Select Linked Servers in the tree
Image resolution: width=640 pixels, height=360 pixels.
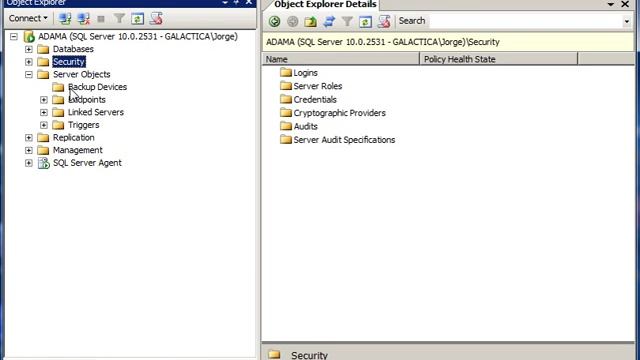(96, 112)
